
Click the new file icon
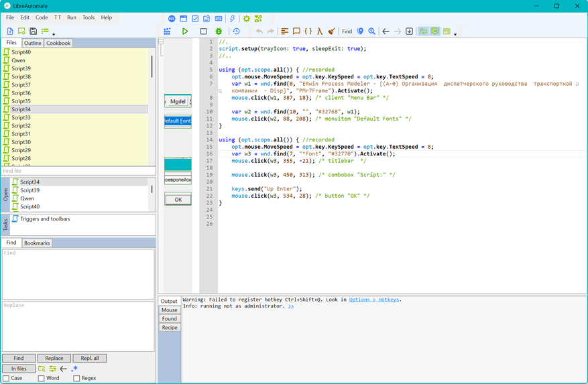click(x=10, y=31)
